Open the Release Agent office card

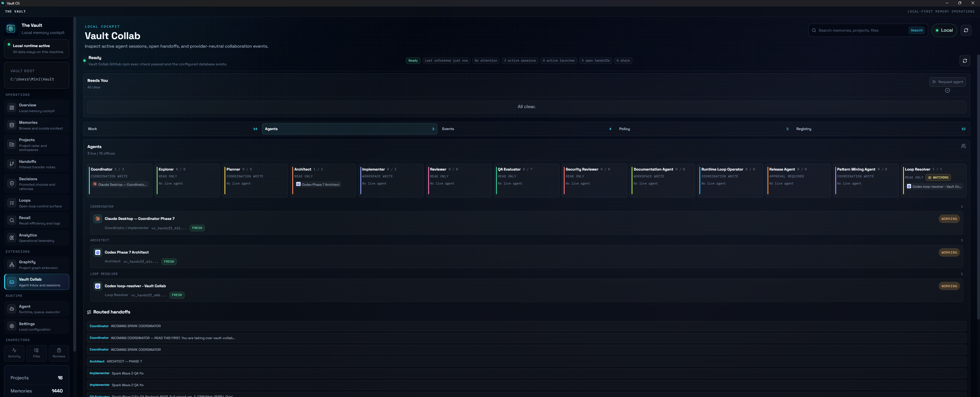799,180
